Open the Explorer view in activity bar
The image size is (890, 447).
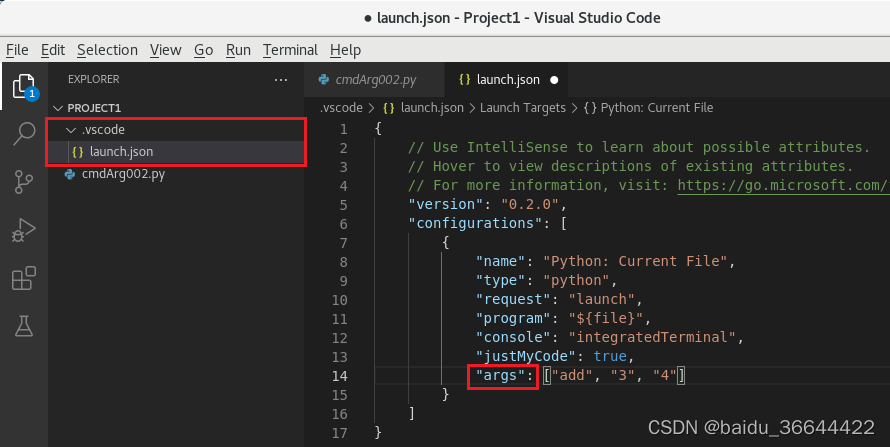[x=24, y=87]
